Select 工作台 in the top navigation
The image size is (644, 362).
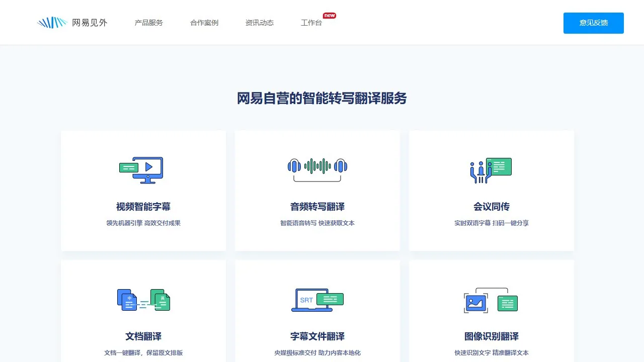(x=311, y=23)
